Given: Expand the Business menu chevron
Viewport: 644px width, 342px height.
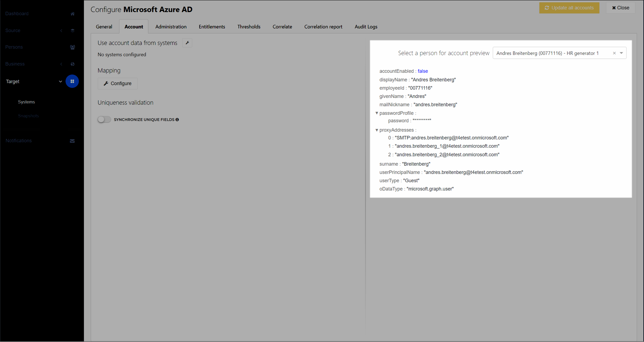Looking at the screenshot, I should coord(61,64).
